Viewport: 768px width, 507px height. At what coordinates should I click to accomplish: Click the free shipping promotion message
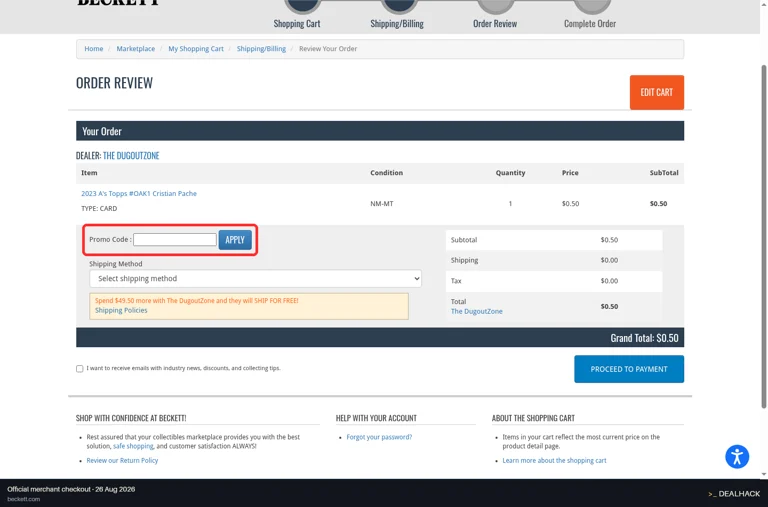tap(196, 300)
